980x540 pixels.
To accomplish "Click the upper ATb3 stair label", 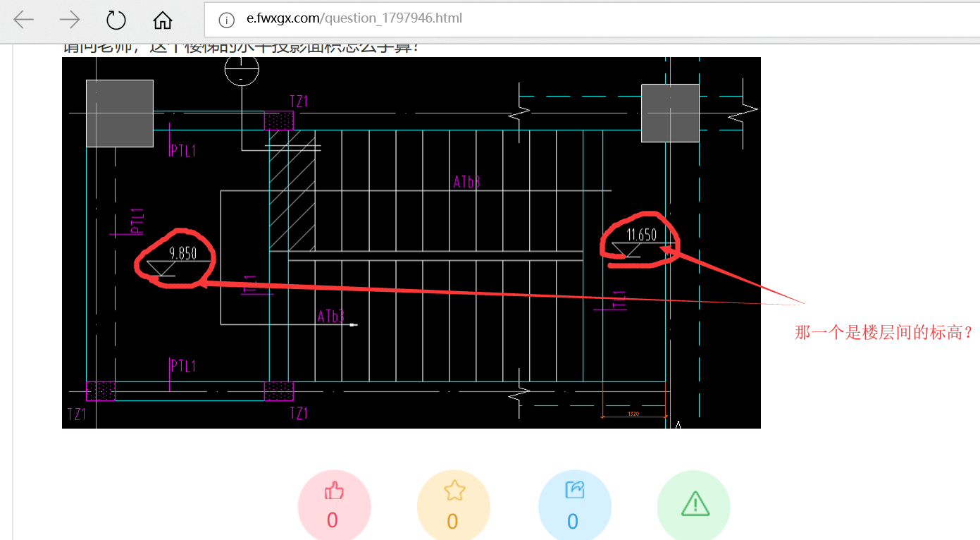I will point(467,182).
